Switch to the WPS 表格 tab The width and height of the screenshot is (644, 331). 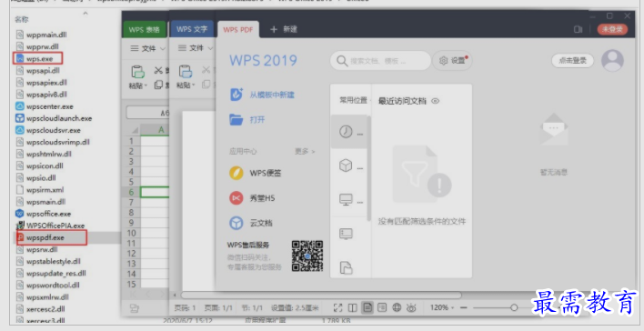coord(144,30)
